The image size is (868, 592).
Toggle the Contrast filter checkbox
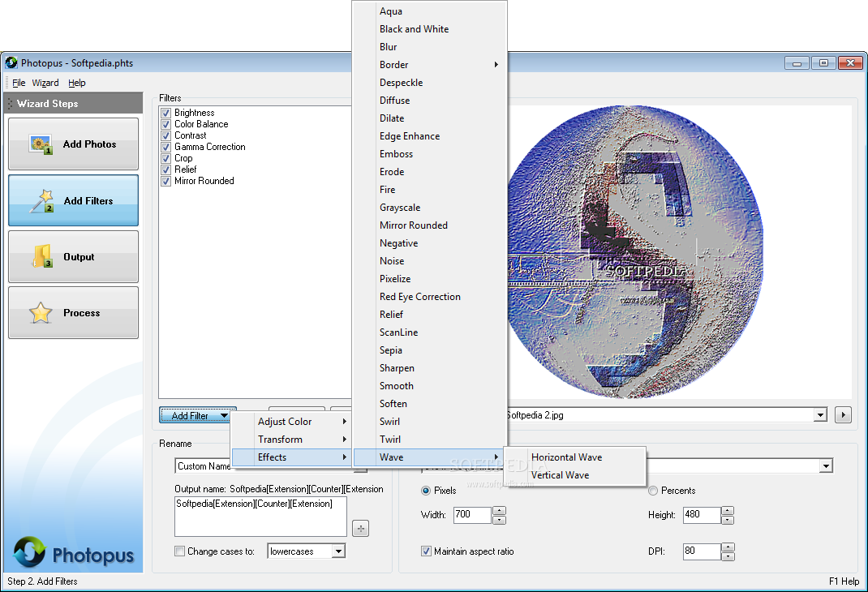click(x=165, y=135)
